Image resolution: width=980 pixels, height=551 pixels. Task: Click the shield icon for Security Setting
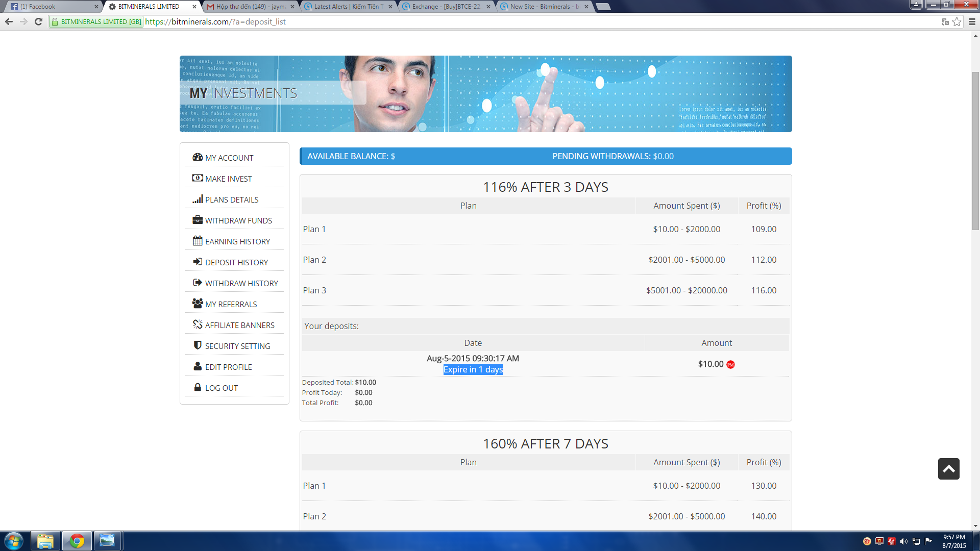pyautogui.click(x=198, y=345)
